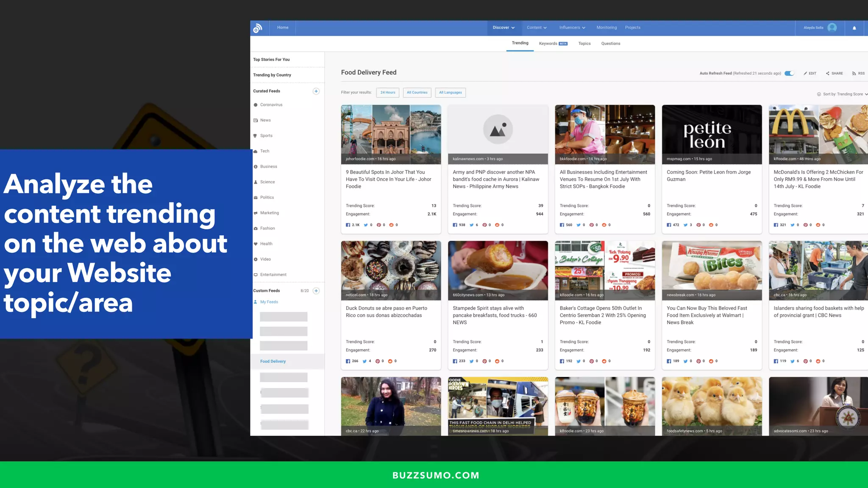Click the Aleyda Solis profile avatar
The image size is (868, 488).
pos(832,28)
